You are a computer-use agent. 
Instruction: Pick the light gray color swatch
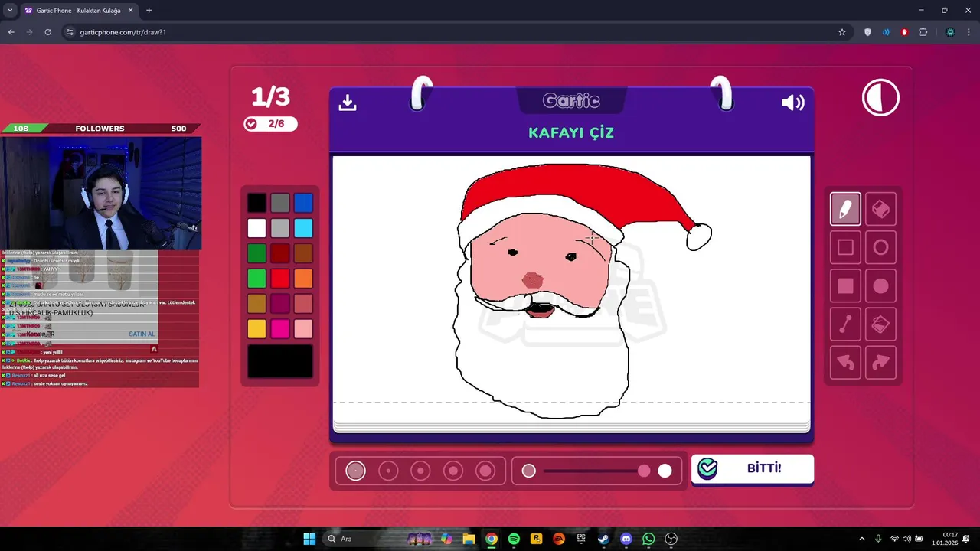(280, 228)
